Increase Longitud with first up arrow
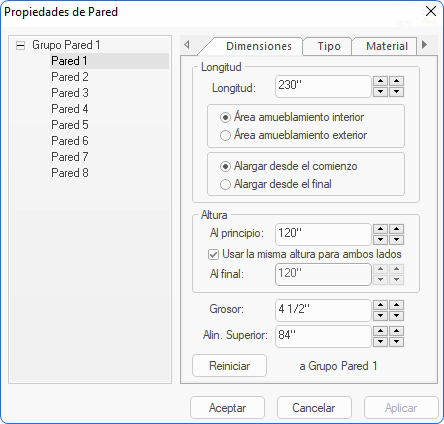 pyautogui.click(x=380, y=81)
